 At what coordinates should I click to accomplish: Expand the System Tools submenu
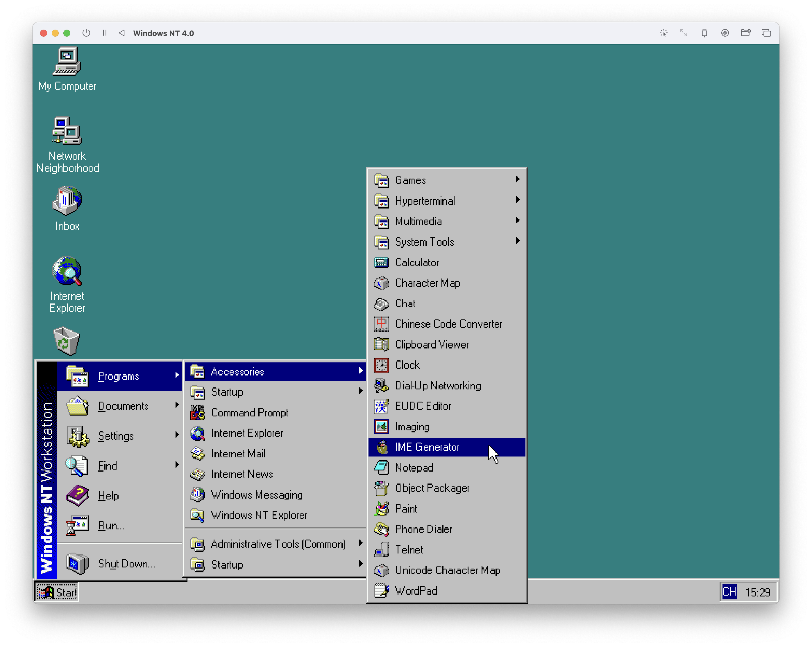(424, 242)
